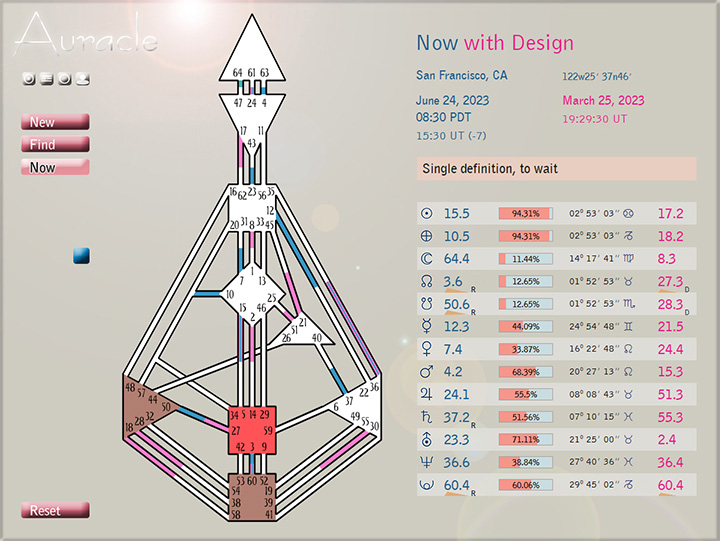Image resolution: width=720 pixels, height=541 pixels.
Task: Select the Venus symbol row icon
Action: pos(427,349)
